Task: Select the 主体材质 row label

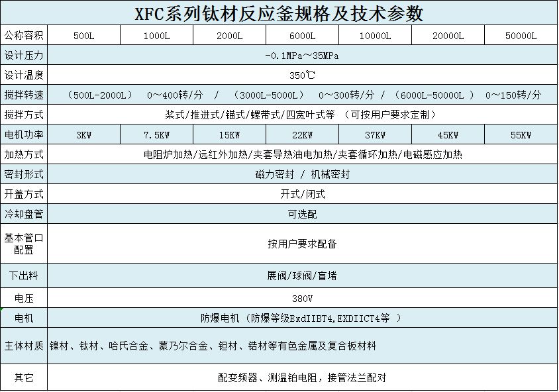Action: coord(24,346)
